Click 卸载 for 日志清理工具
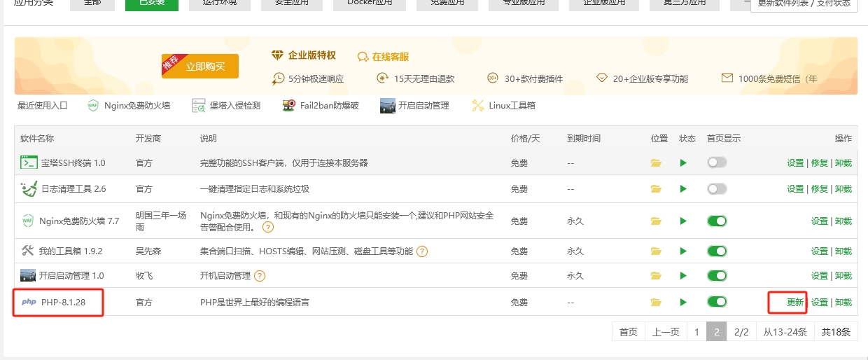868x360 pixels. (843, 188)
